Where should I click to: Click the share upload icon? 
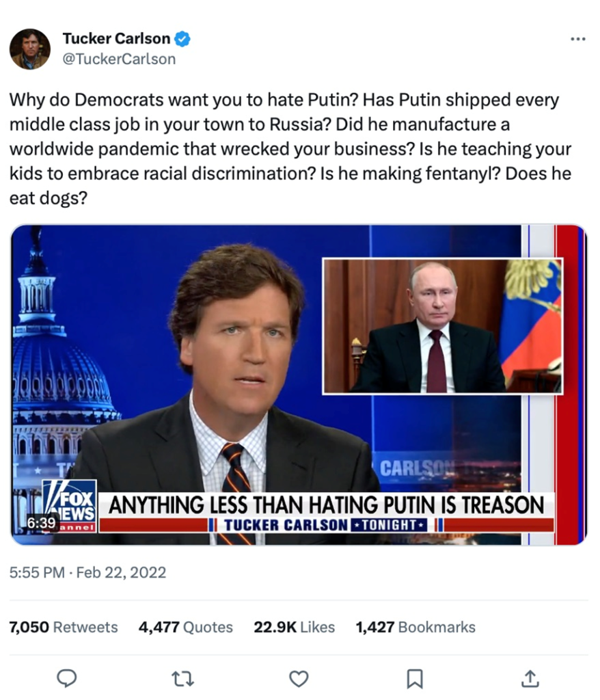pyautogui.click(x=530, y=678)
